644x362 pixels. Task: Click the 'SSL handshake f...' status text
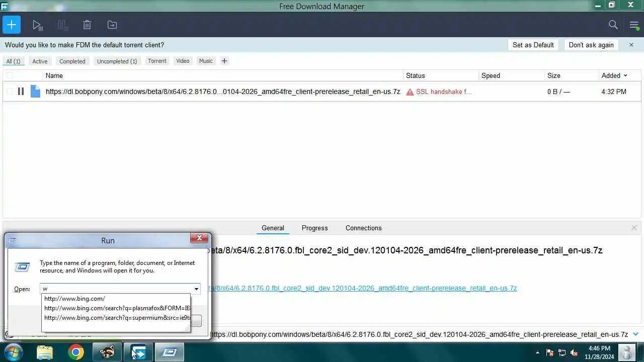[444, 92]
